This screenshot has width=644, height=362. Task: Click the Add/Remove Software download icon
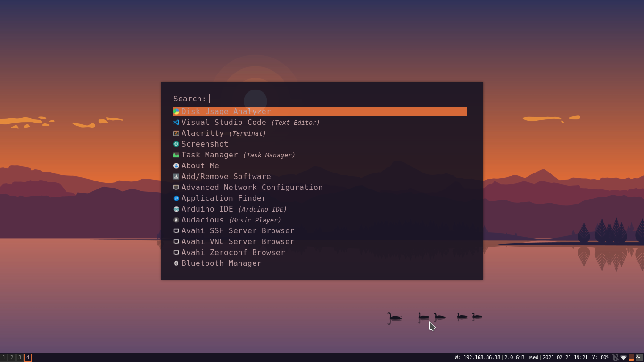click(176, 177)
